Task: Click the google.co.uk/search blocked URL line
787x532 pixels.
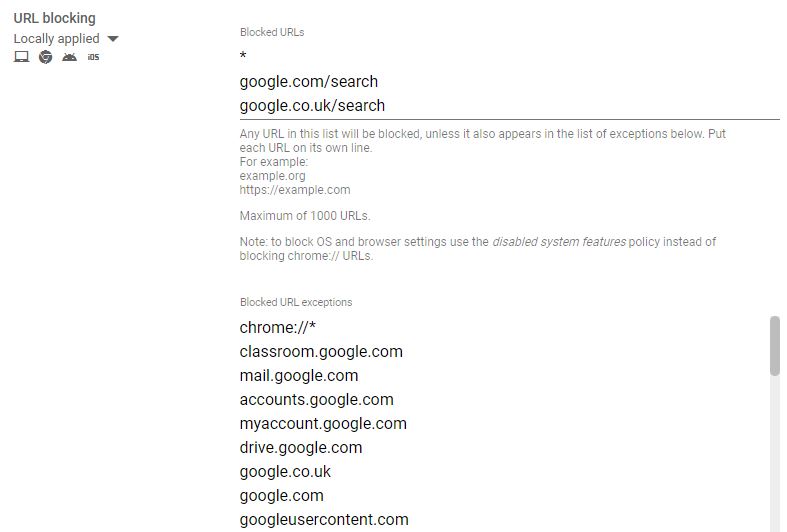Action: coord(312,105)
